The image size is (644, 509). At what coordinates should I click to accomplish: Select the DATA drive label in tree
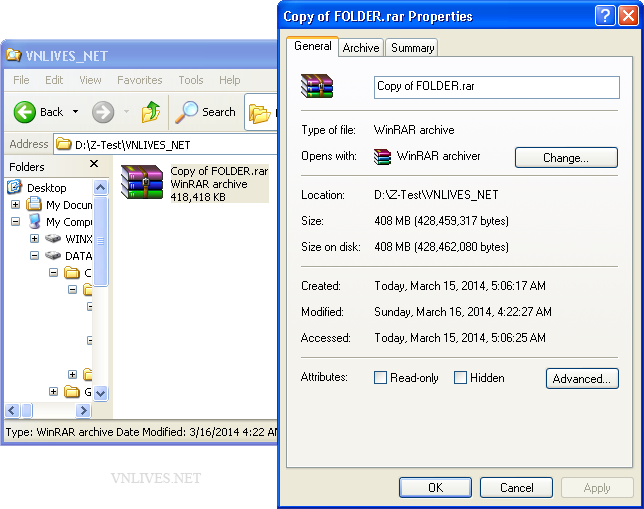pos(78,256)
